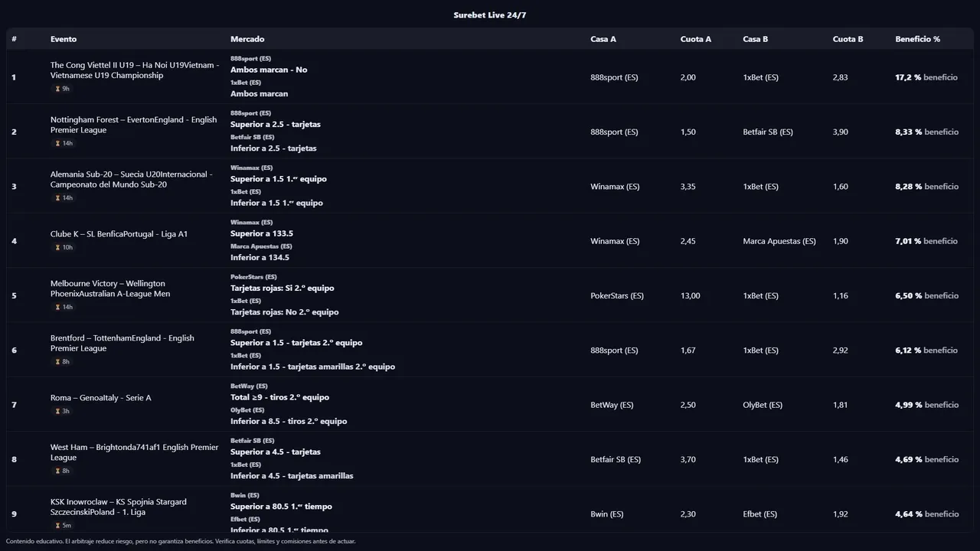Click hourglass icon for Alemania Sub-20 – Suecia
This screenshot has height=551, width=980.
point(57,198)
